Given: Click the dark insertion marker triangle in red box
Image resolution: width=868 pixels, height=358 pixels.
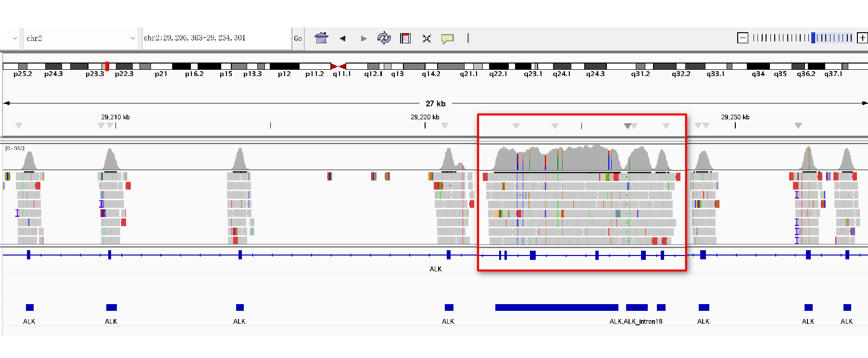Looking at the screenshot, I should coord(627,126).
